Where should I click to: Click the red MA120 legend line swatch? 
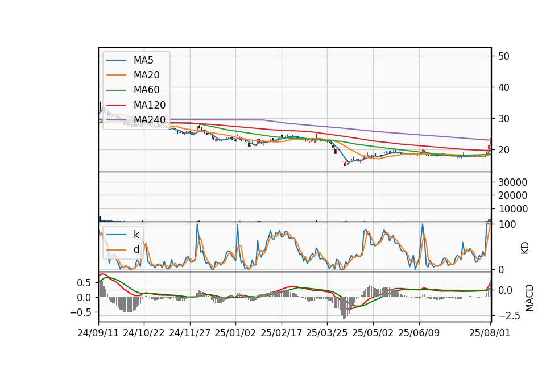[116, 105]
